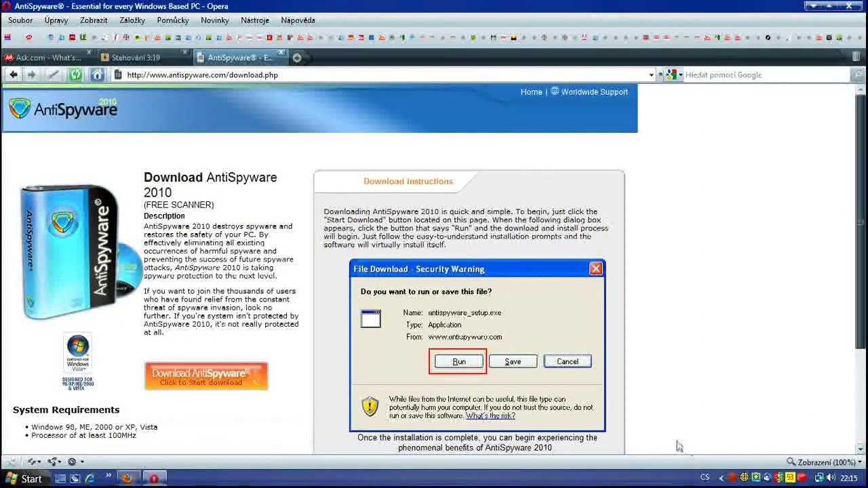The image size is (868, 488).
Task: Open the Soubor menu
Action: point(20,20)
